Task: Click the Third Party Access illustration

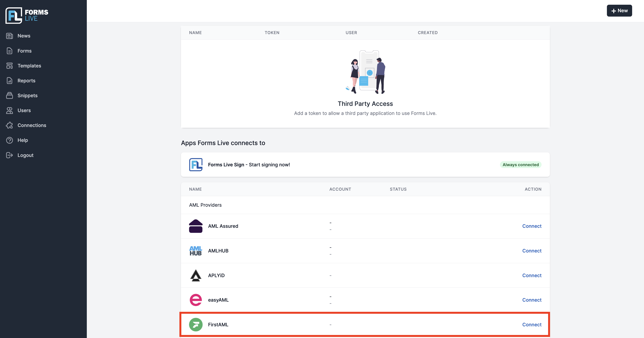Action: pos(365,72)
